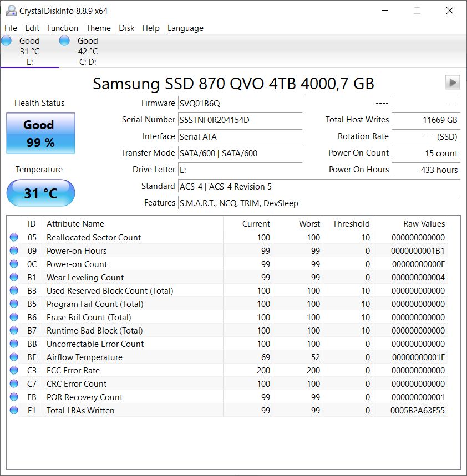Screen dimensions: 467x476
Task: Open the Edit menu
Action: tap(32, 28)
